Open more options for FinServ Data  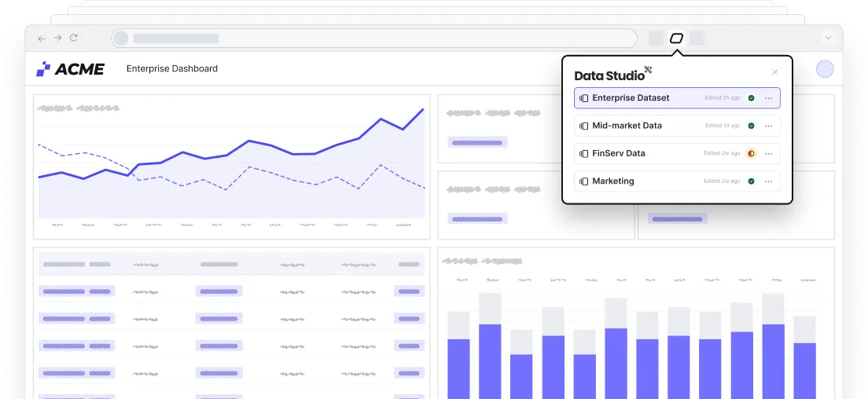coord(768,153)
